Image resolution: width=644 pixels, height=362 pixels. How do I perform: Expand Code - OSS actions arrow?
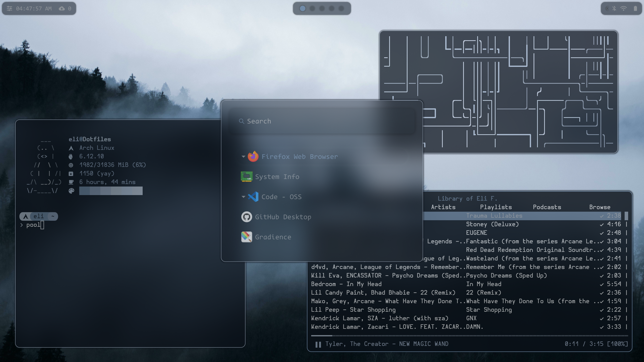click(x=243, y=197)
